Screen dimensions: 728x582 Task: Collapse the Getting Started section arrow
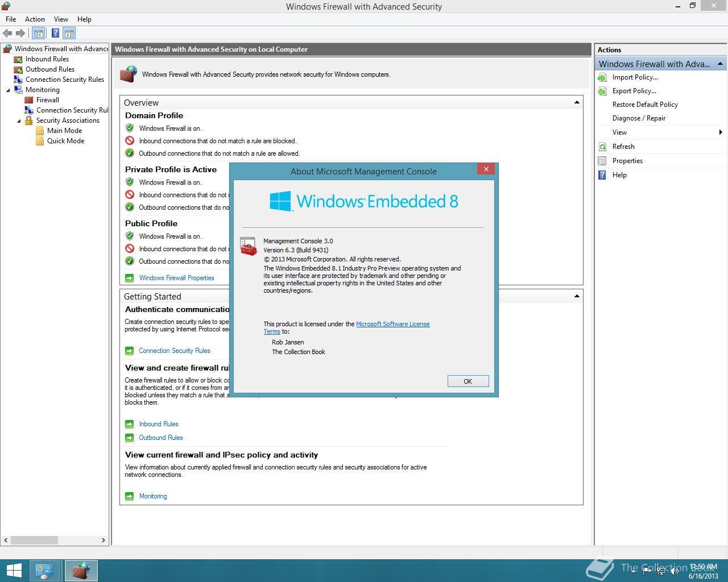(577, 296)
